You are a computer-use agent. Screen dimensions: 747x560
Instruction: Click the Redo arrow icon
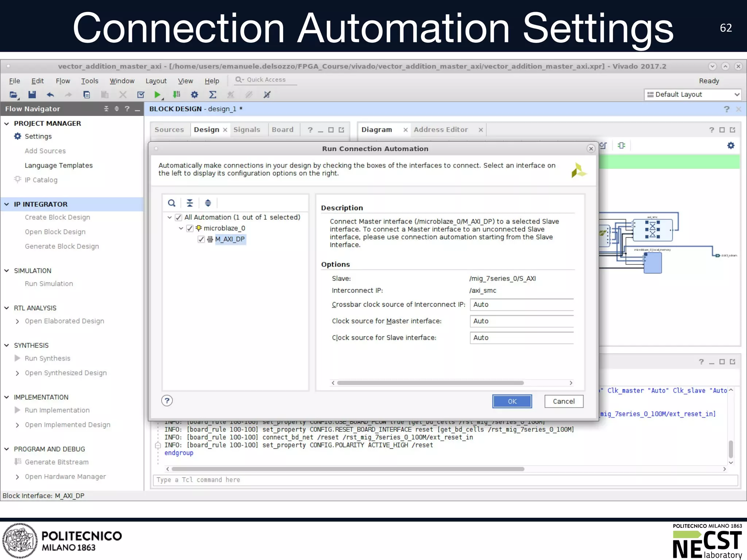[68, 95]
